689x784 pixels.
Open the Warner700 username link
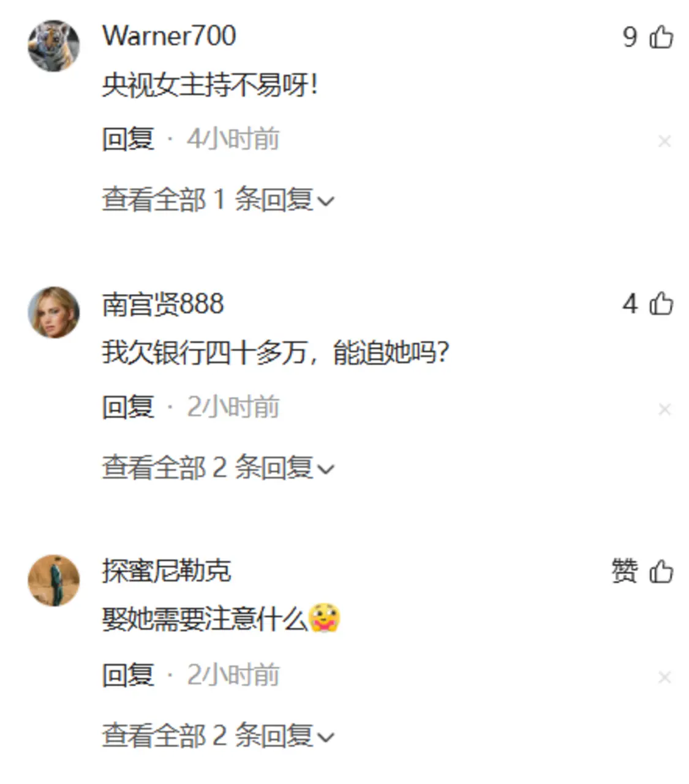(x=169, y=36)
